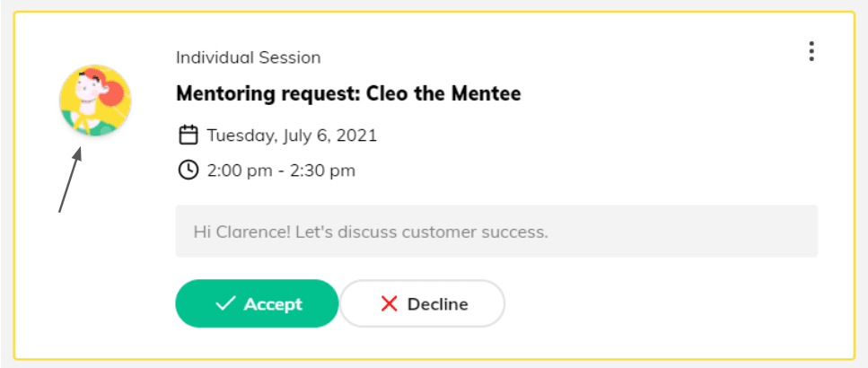Decline the mentoring request
This screenshot has height=368, width=868.
(422, 304)
